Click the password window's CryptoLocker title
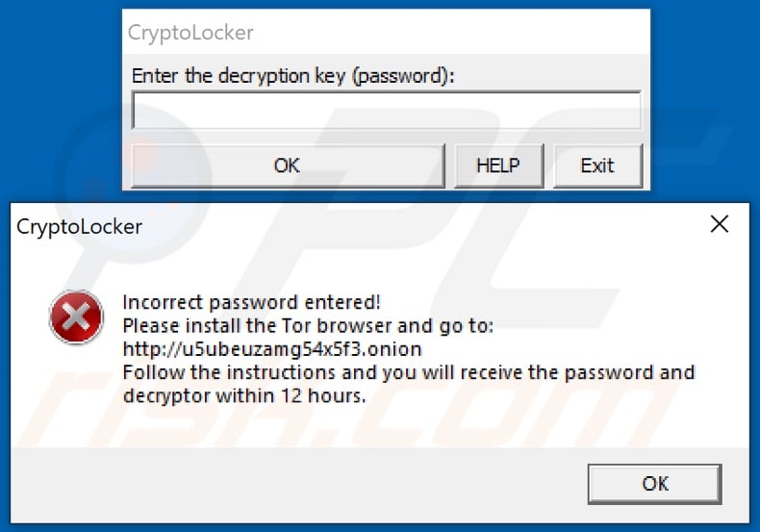The width and height of the screenshot is (760, 532). 190,33
